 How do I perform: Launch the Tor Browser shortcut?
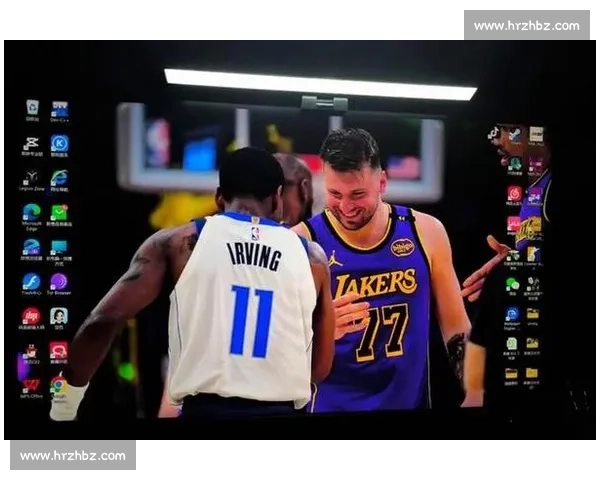click(x=59, y=282)
